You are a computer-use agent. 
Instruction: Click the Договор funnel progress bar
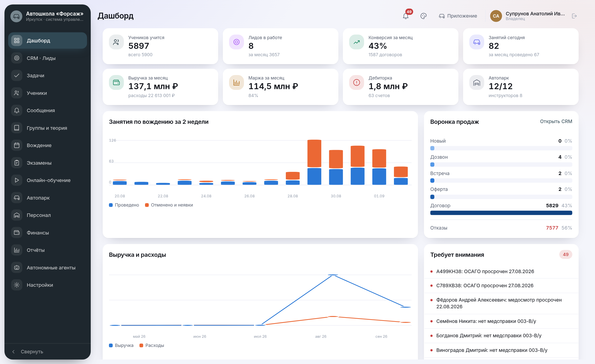501,213
